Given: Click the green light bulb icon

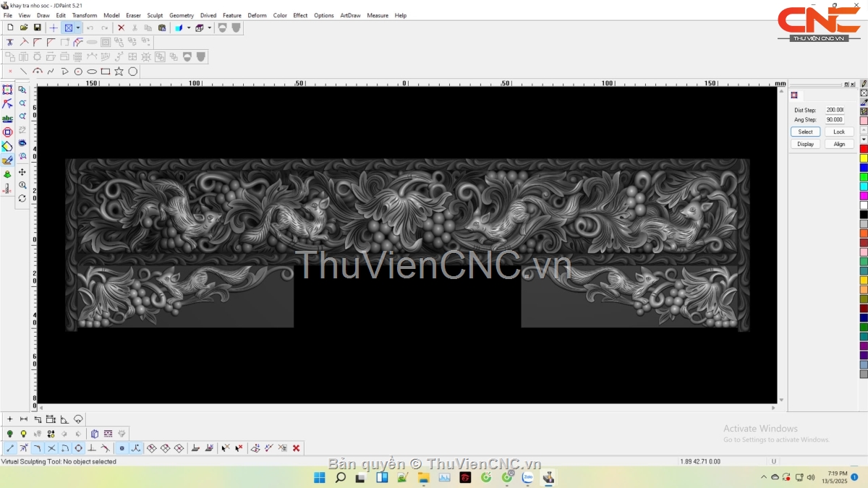Looking at the screenshot, I should (10, 434).
